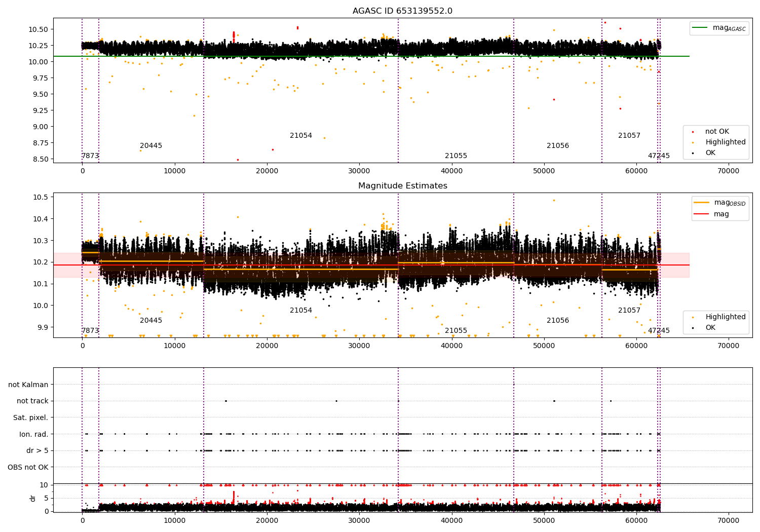Click the "dr > 5" row label

37,451
